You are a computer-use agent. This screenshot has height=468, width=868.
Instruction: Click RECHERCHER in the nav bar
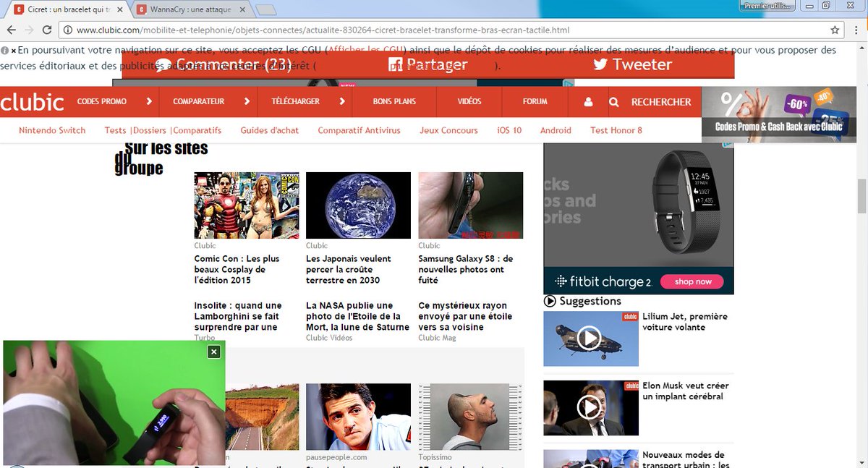pos(661,102)
